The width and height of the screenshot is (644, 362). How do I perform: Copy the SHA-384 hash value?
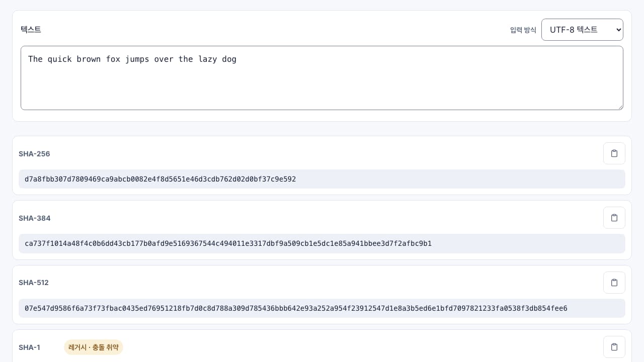pos(614,218)
